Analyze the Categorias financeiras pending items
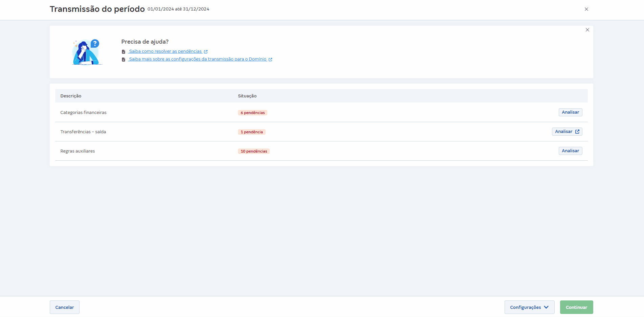The image size is (644, 317). (x=570, y=112)
